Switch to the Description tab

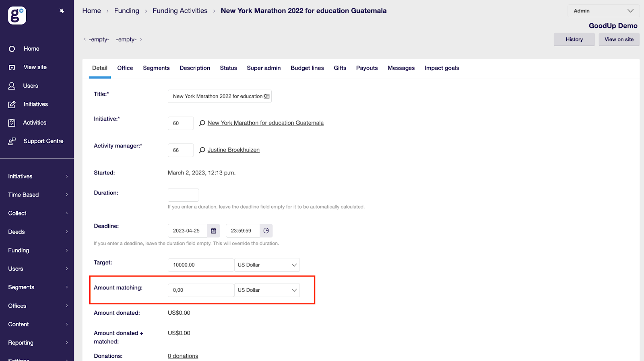[x=195, y=68]
